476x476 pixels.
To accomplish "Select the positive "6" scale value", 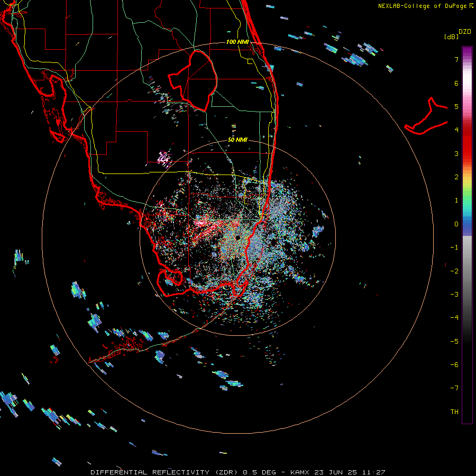I will [456, 83].
